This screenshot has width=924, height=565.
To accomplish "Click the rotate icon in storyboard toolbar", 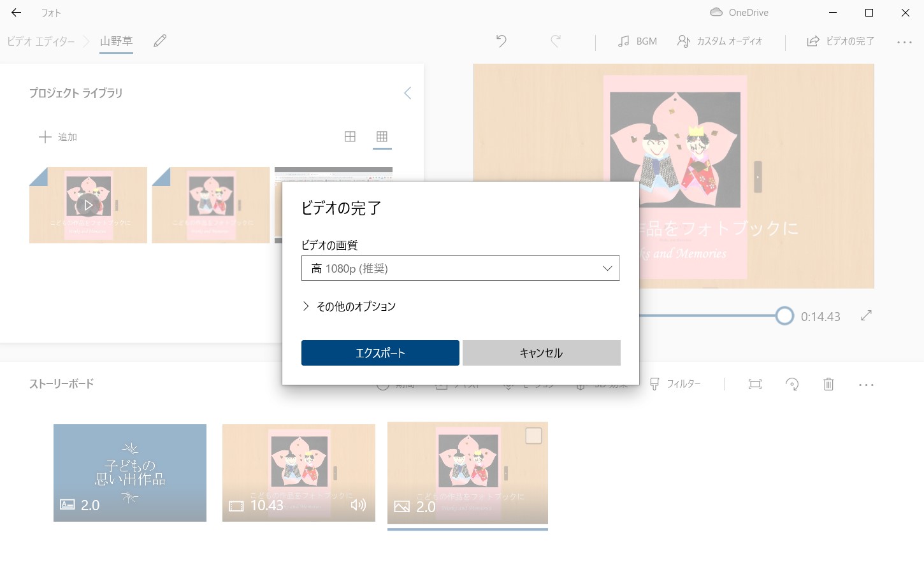I will (792, 384).
